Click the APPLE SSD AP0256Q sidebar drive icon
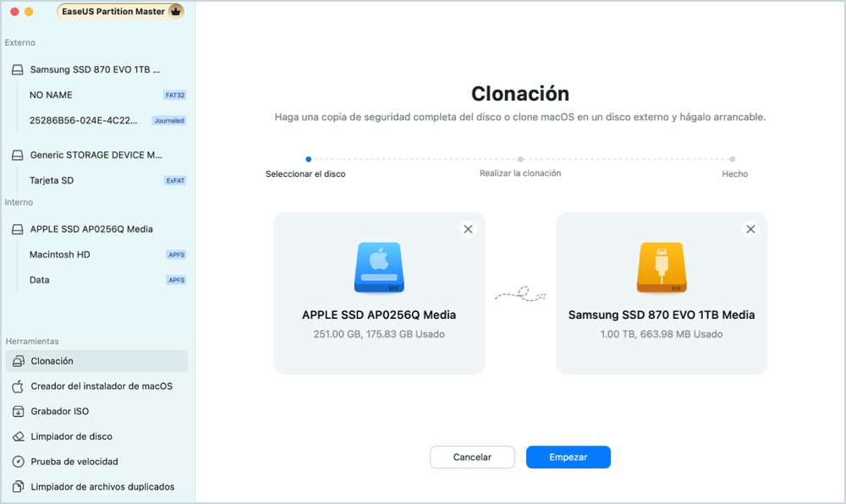 18,229
